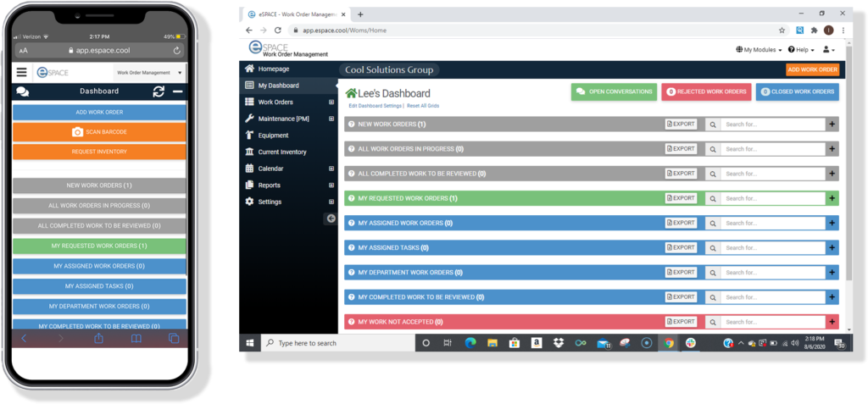Open the Chrome extensions puzzle icon
The height and width of the screenshot is (404, 868).
(815, 30)
